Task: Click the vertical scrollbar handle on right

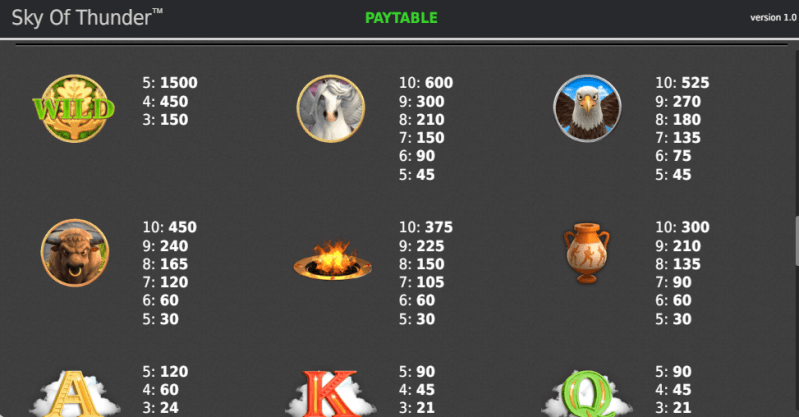Action: (x=796, y=241)
